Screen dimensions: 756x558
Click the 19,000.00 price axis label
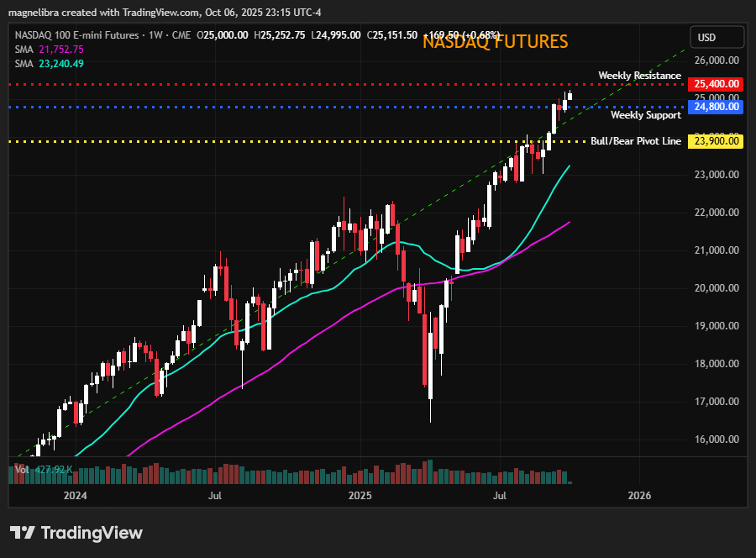tap(717, 326)
